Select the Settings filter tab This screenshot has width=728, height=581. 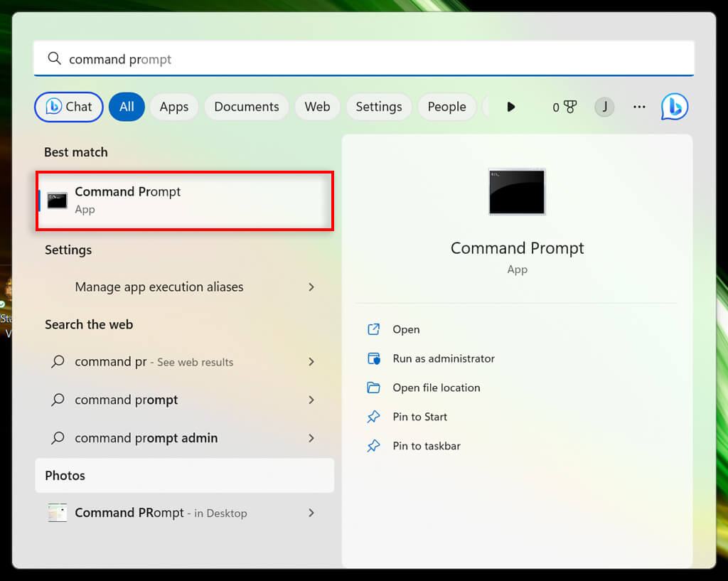click(x=378, y=107)
